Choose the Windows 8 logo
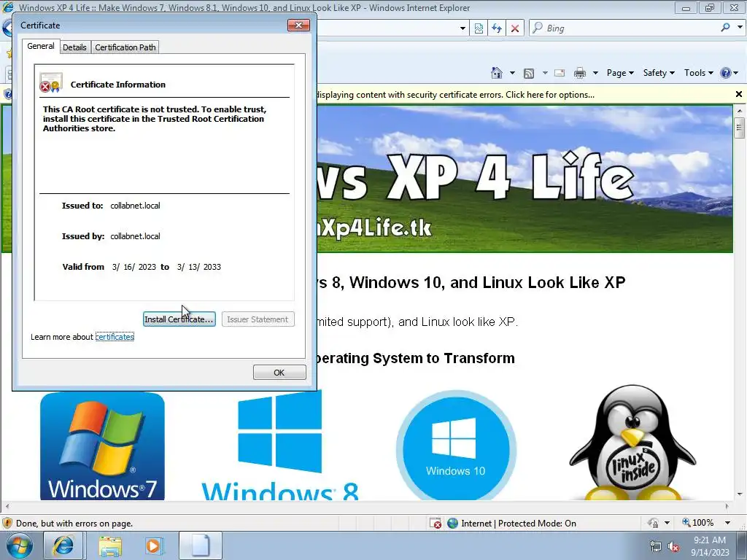Screen dimensions: 747x560 pyautogui.click(x=280, y=446)
